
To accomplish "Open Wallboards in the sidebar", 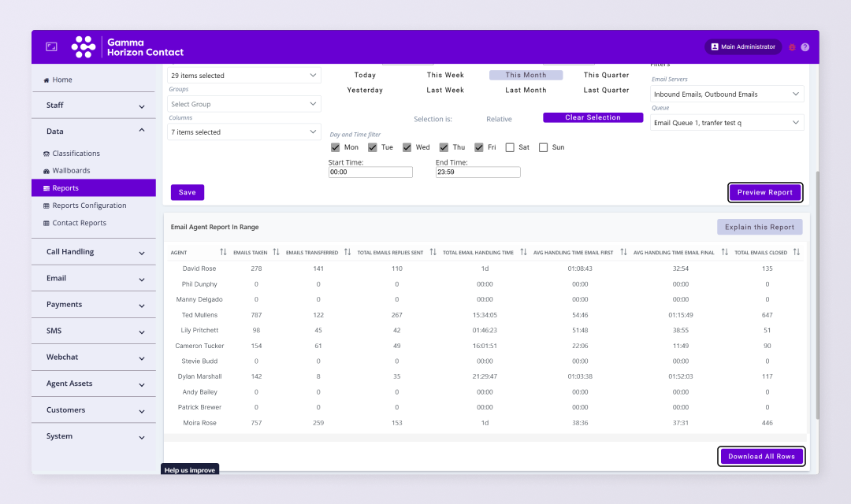I will pyautogui.click(x=71, y=171).
